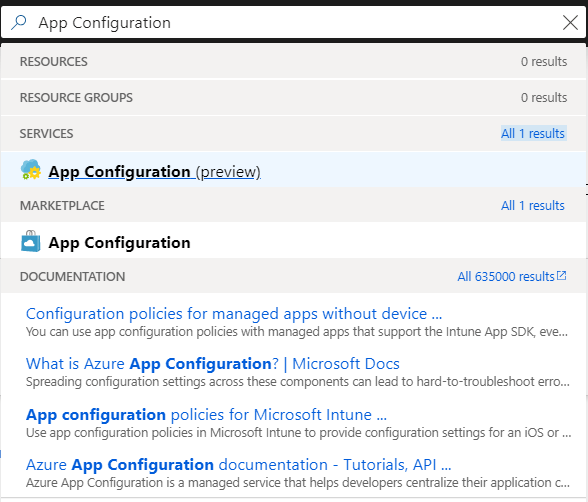Click the App Configuration search field
This screenshot has width=588, height=502.
click(x=292, y=22)
